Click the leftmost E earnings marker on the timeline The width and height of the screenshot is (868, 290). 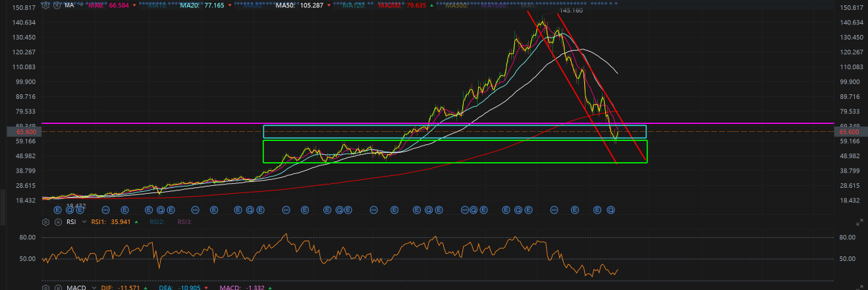pyautogui.click(x=57, y=210)
